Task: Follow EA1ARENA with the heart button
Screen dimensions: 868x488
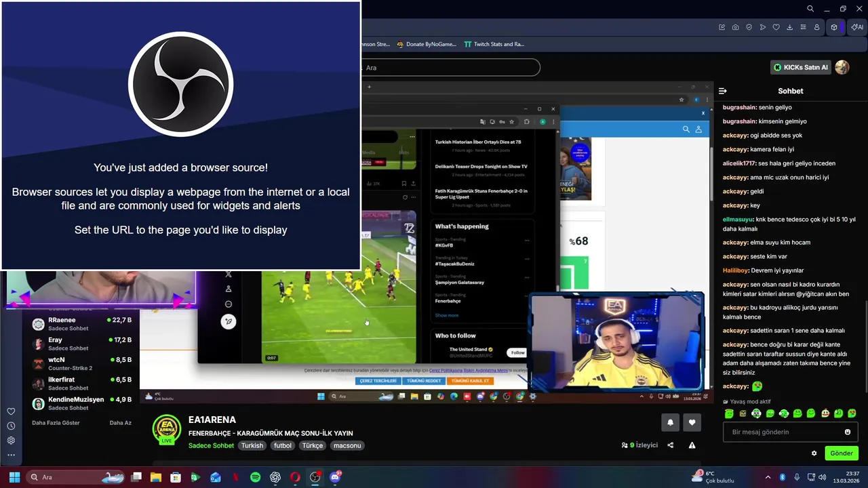Action: tap(692, 422)
